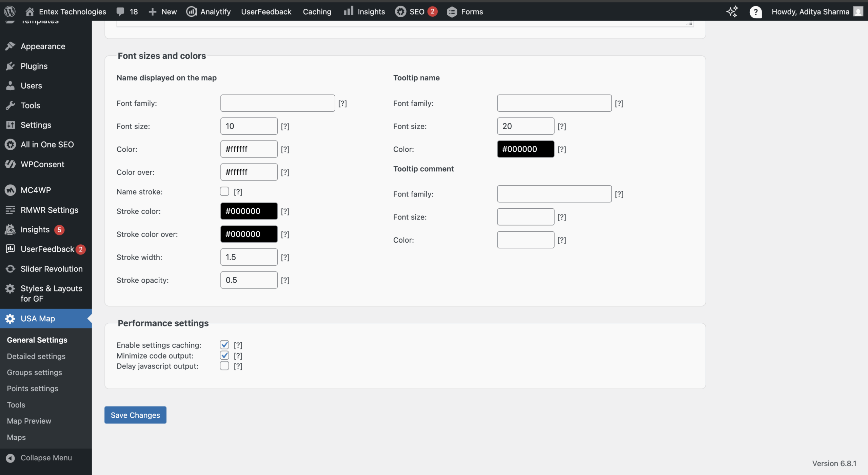This screenshot has height=475, width=868.
Task: Click the Collapse Menu arrow icon
Action: pyautogui.click(x=11, y=458)
